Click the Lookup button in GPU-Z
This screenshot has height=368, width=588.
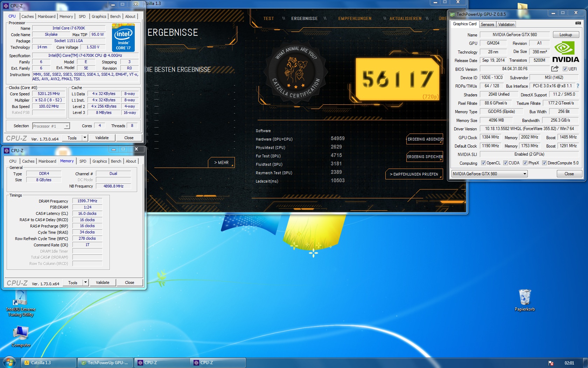click(x=566, y=35)
